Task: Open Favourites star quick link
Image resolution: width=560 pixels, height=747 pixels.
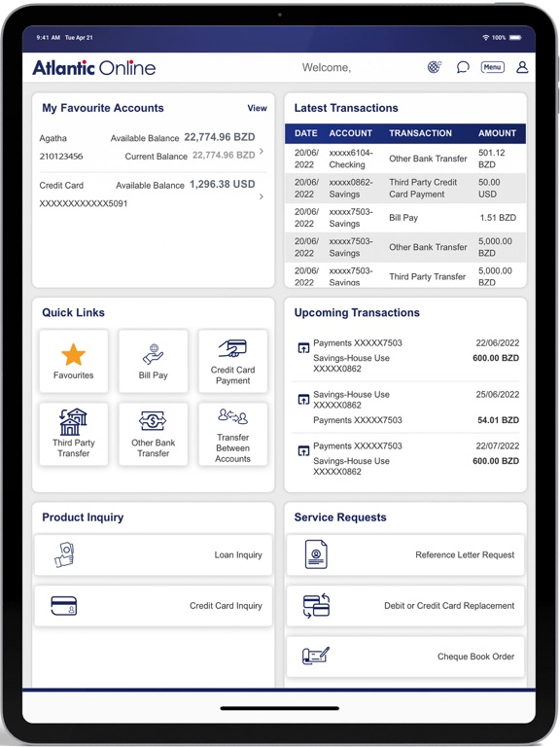Action: (73, 355)
